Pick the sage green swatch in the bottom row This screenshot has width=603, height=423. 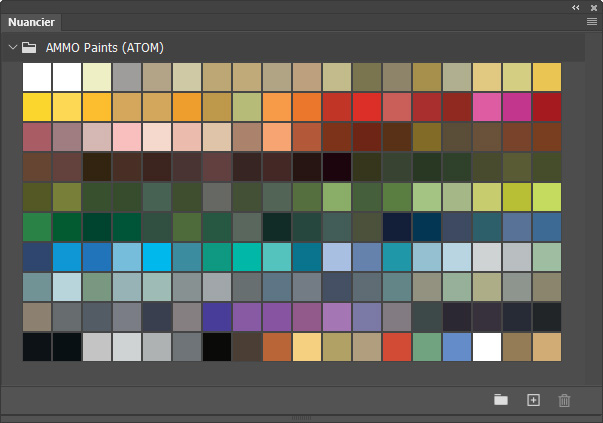(x=427, y=347)
